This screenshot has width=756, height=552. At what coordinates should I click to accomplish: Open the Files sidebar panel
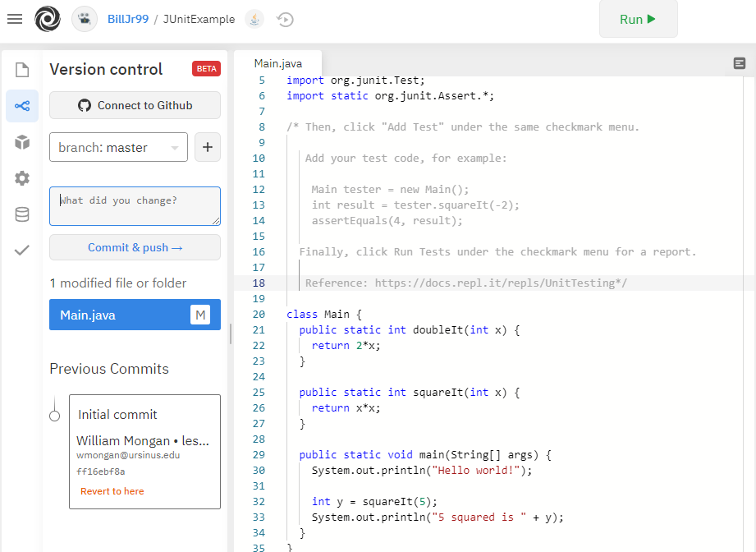pos(22,70)
